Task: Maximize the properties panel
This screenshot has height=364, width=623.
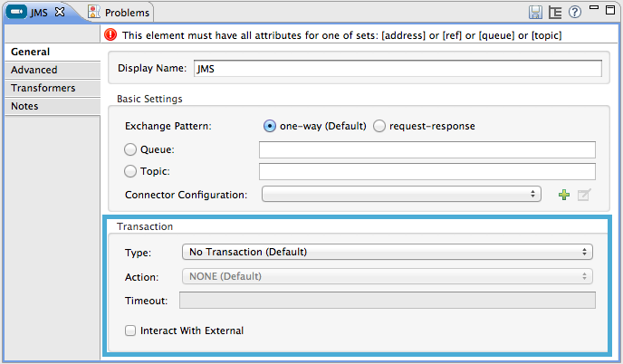Action: tap(610, 10)
